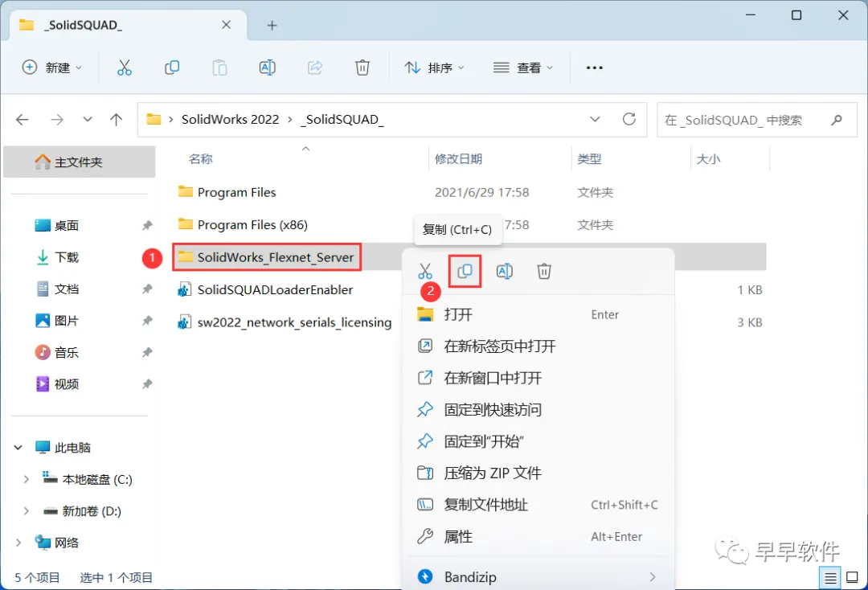Open 视频 (Videos) in the sidebar
This screenshot has width=868, height=590.
coord(67,384)
